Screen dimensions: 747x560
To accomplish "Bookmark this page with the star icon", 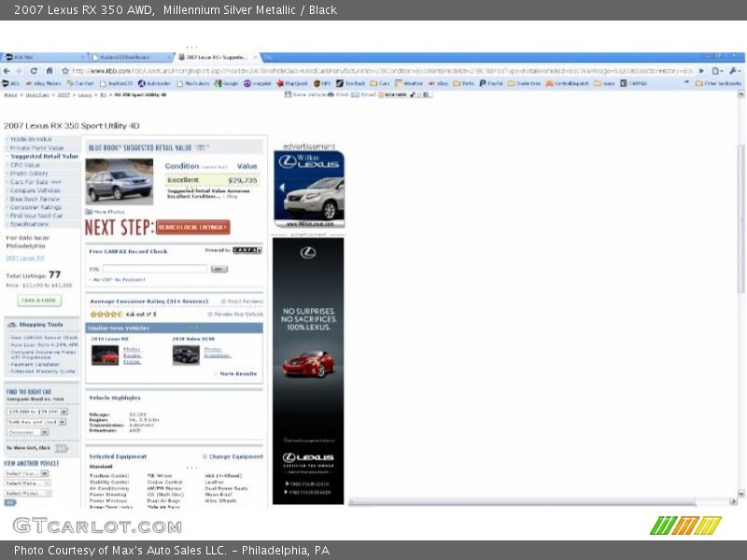I will 65,71.
